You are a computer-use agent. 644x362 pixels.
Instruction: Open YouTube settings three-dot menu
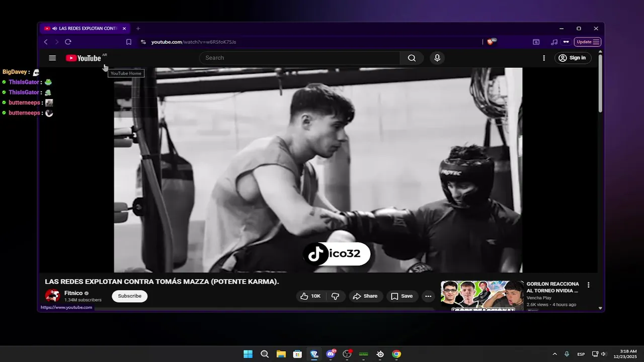coord(544,58)
